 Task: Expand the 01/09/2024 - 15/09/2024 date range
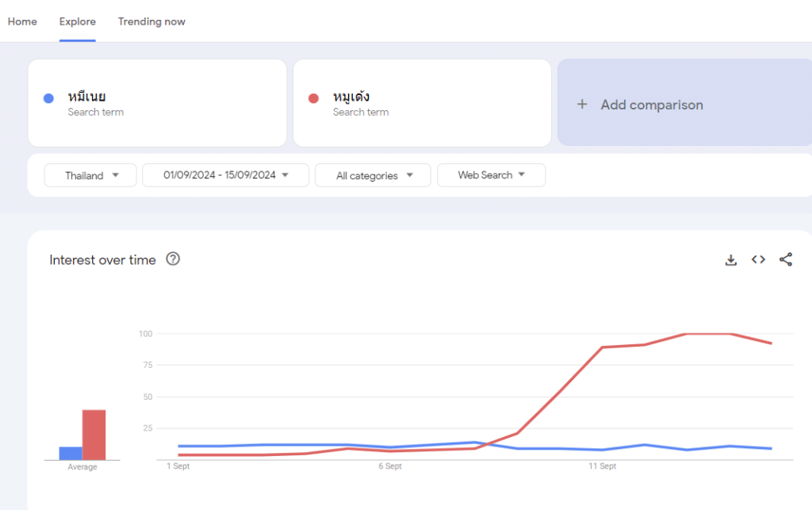(x=225, y=175)
